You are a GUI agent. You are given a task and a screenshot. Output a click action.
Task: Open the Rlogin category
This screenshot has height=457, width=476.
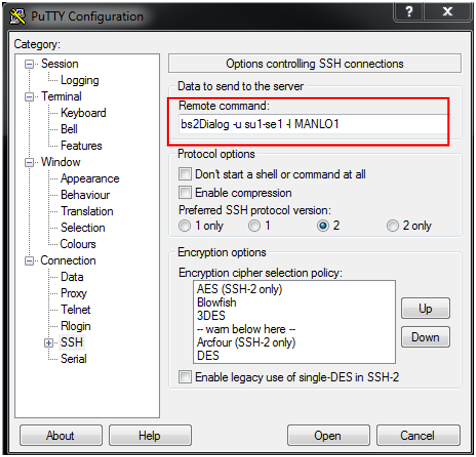click(76, 326)
